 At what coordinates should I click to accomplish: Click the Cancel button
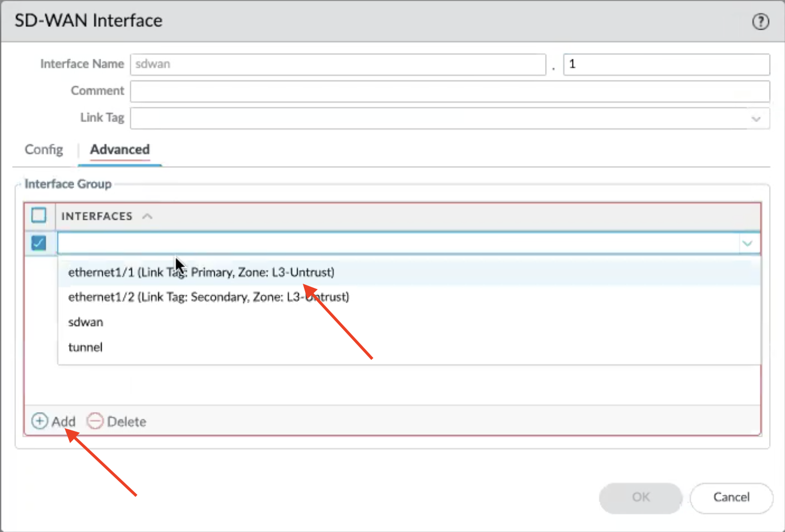pyautogui.click(x=731, y=498)
